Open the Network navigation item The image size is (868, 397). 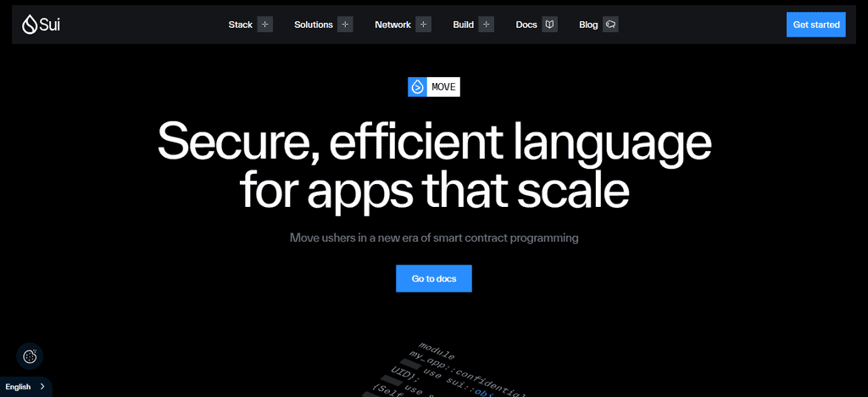pyautogui.click(x=392, y=25)
